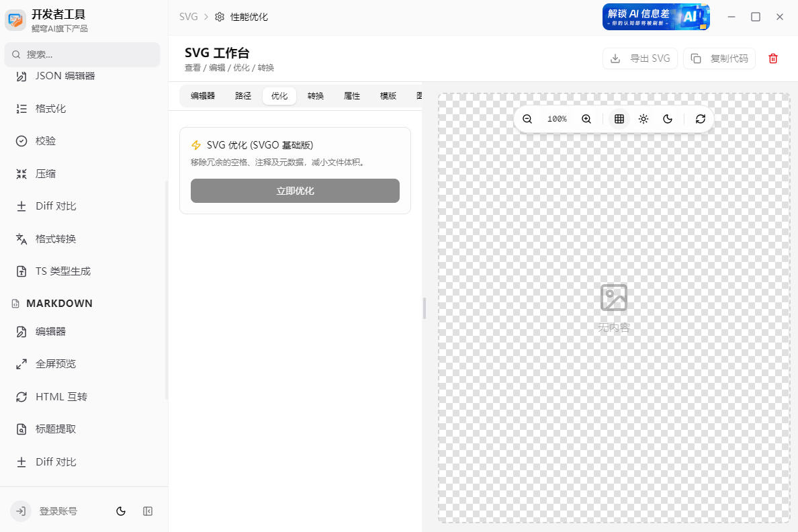Toggle the checkerboard grid background
Screen dimensions: 798x532
pos(618,118)
